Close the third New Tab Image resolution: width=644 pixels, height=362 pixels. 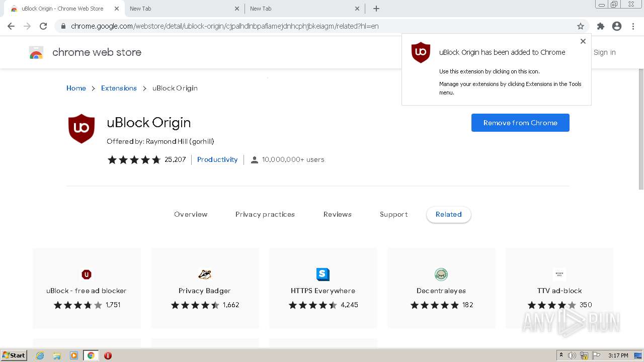click(357, 9)
